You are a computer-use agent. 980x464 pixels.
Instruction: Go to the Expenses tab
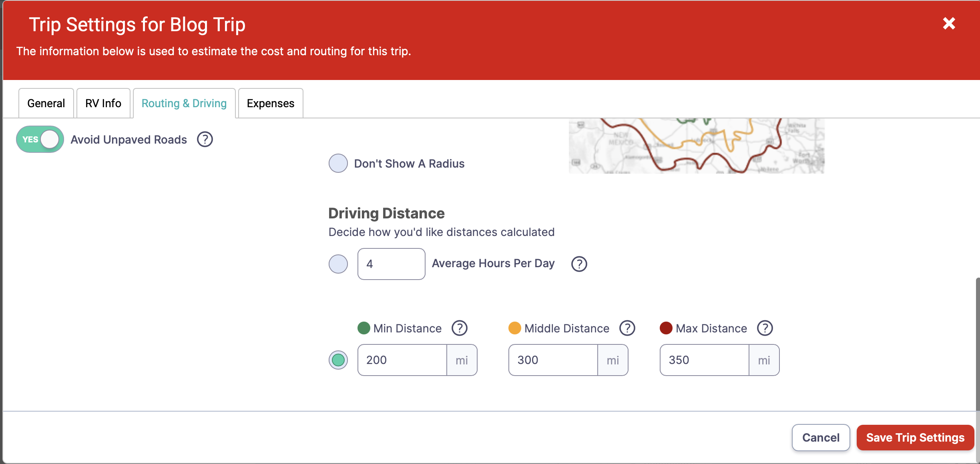271,104
